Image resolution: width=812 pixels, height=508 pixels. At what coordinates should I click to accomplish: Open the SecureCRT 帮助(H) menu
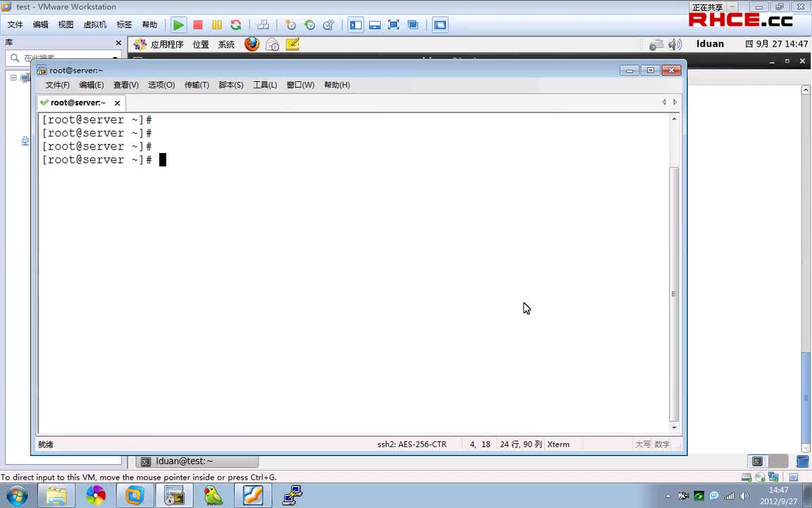pyautogui.click(x=337, y=85)
